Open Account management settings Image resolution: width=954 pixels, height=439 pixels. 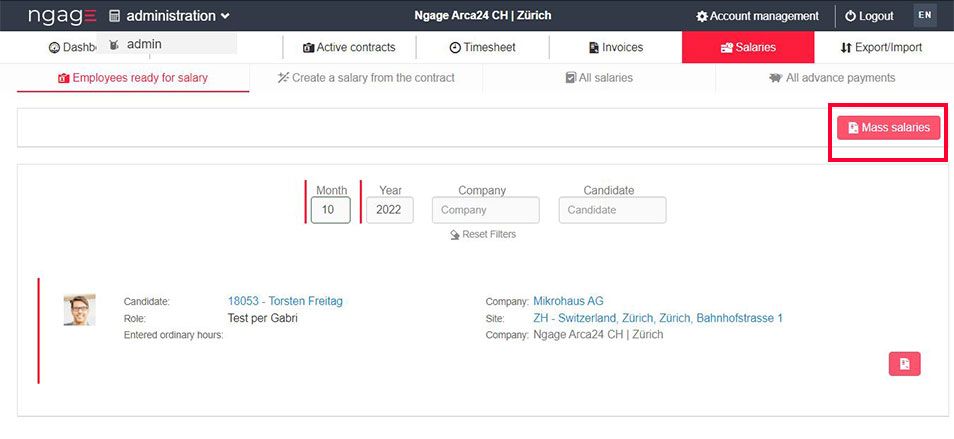coord(757,16)
